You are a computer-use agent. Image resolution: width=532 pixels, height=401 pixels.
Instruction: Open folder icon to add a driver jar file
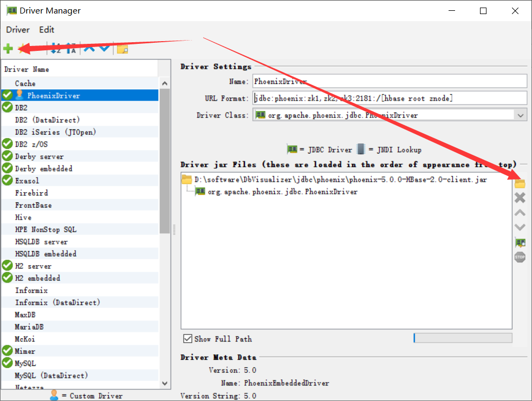pyautogui.click(x=520, y=183)
